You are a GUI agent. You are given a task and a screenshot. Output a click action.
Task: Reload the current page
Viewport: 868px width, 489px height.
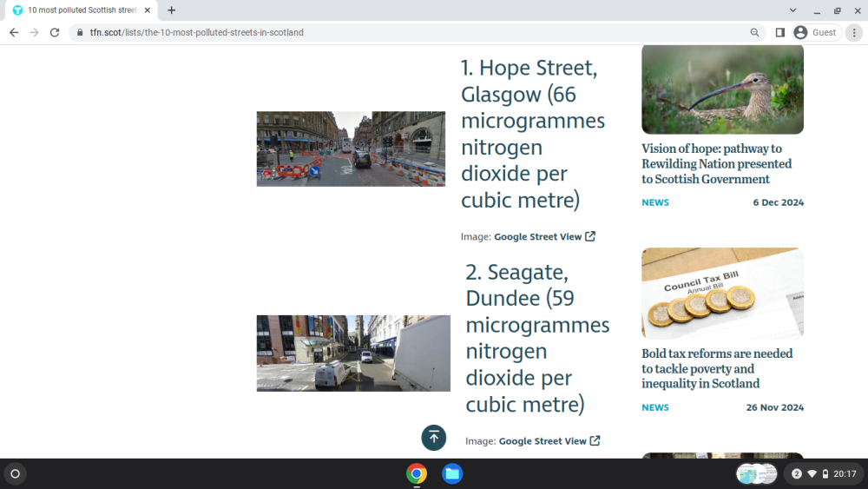click(54, 33)
